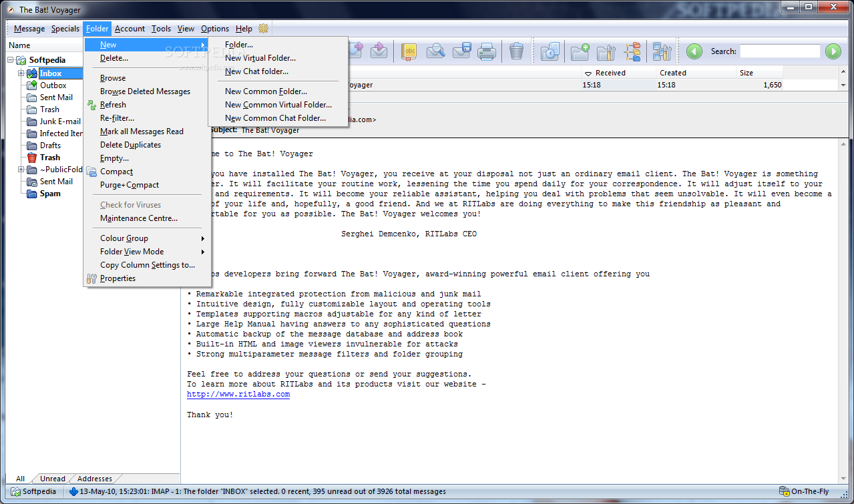Image resolution: width=854 pixels, height=504 pixels.
Task: Select the Spam folder
Action: tap(50, 194)
